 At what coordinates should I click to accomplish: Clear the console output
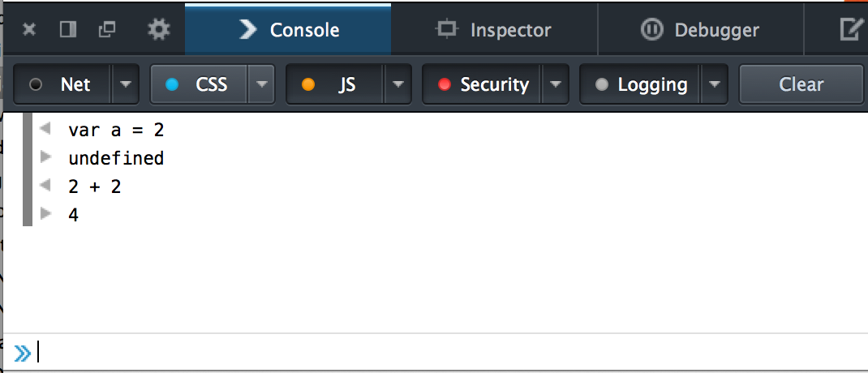coord(801,84)
